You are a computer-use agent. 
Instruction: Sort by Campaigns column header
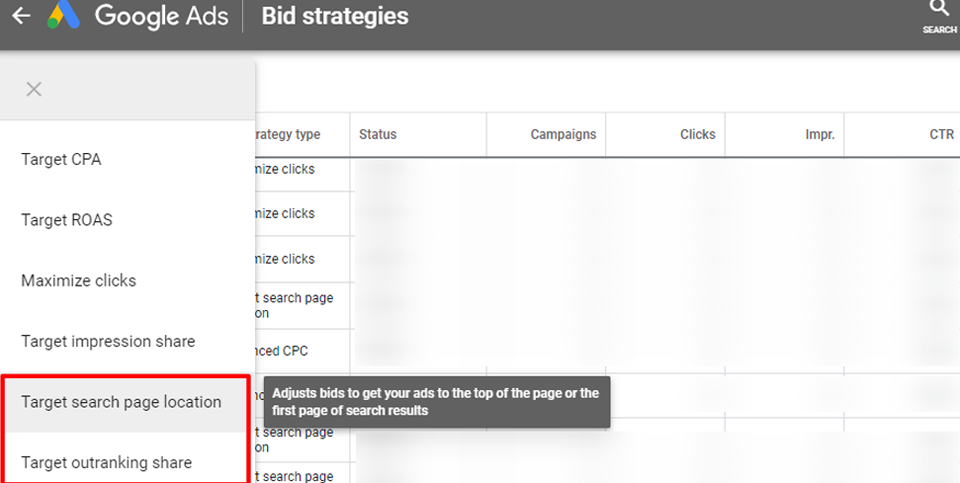(x=563, y=134)
